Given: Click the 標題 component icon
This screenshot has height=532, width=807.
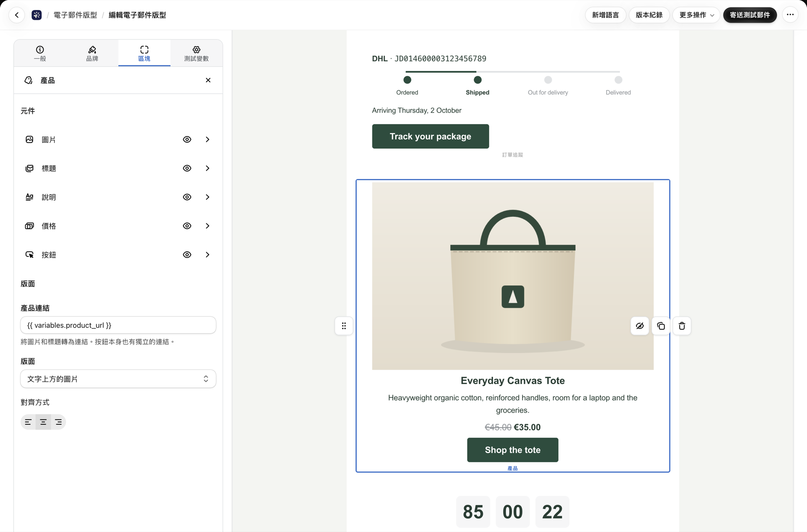Looking at the screenshot, I should click(29, 169).
